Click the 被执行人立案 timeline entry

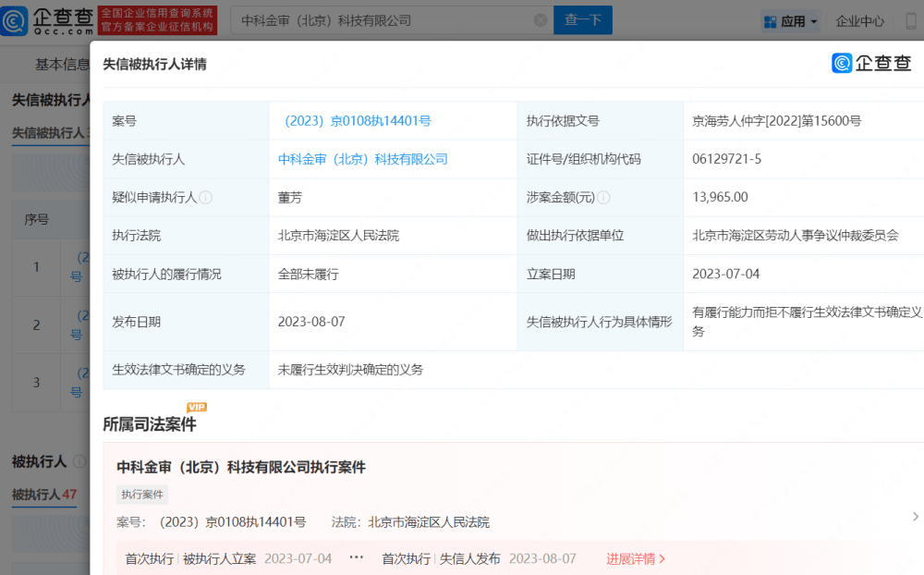(219, 558)
